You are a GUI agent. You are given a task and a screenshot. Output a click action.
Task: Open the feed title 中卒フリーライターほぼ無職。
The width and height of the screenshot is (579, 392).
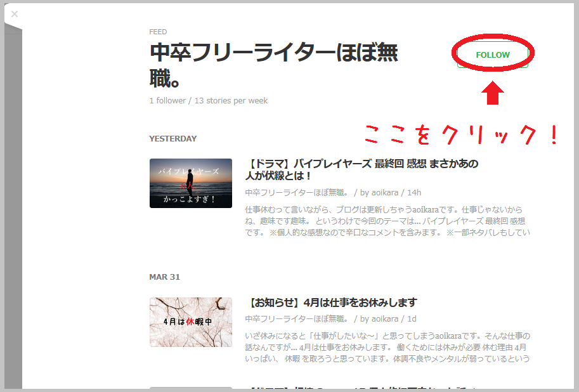[x=273, y=65]
